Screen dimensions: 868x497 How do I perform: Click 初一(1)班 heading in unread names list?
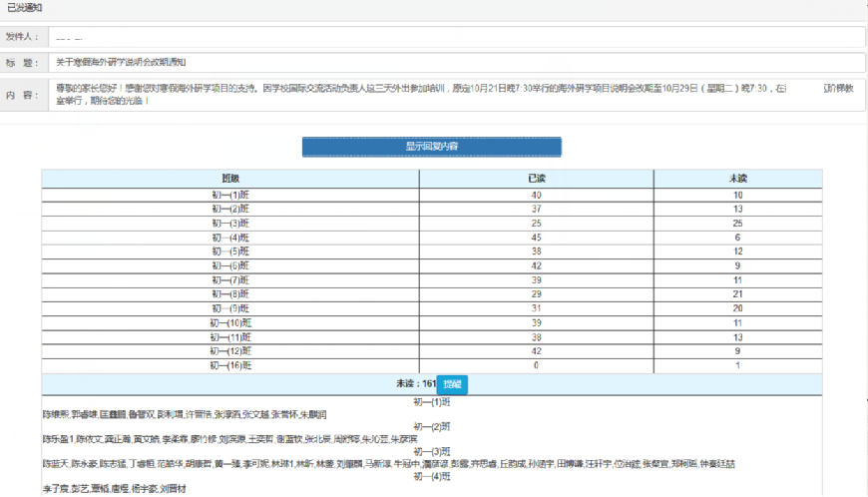tap(432, 402)
